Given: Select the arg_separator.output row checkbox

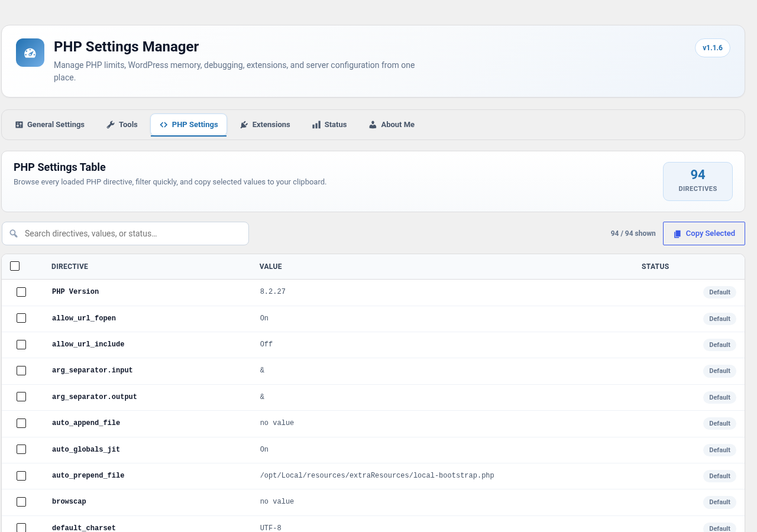Looking at the screenshot, I should click(21, 397).
